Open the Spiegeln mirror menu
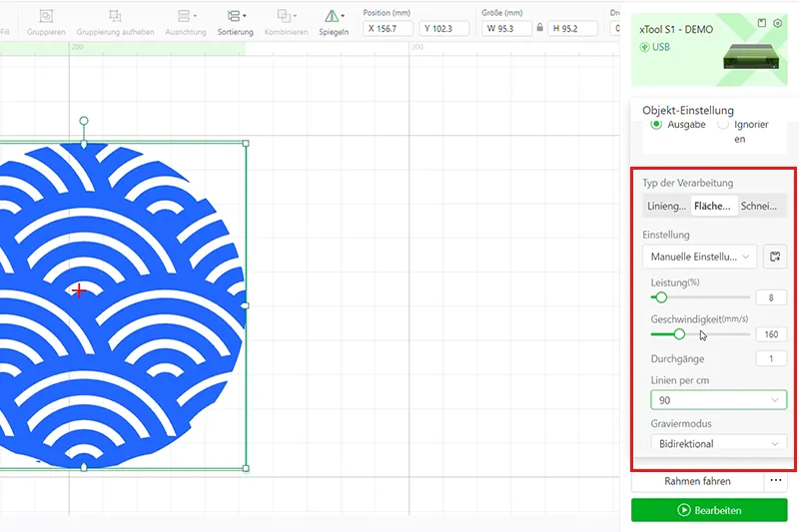The height and width of the screenshot is (532, 799). (334, 22)
